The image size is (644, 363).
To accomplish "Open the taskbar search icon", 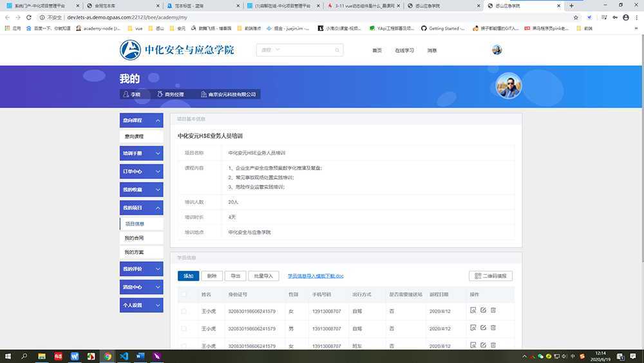I will click(24, 356).
